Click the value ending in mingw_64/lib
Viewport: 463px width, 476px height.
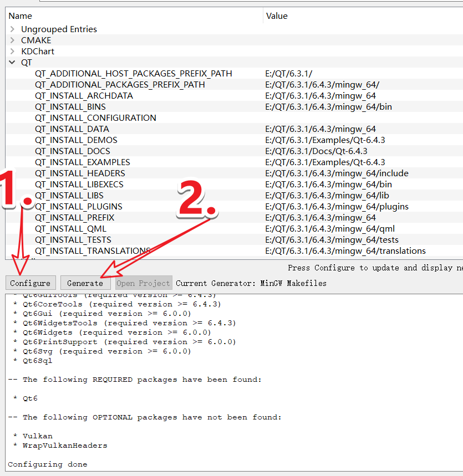click(x=327, y=195)
